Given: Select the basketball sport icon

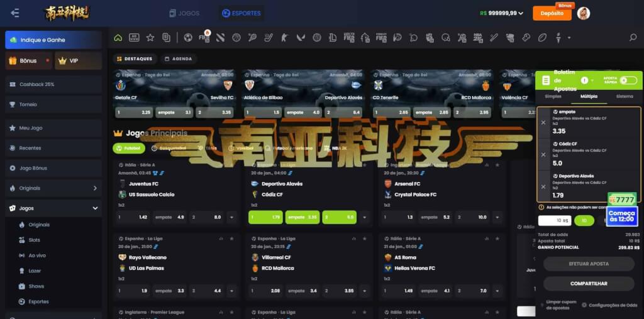Looking at the screenshot, I should coord(236,38).
